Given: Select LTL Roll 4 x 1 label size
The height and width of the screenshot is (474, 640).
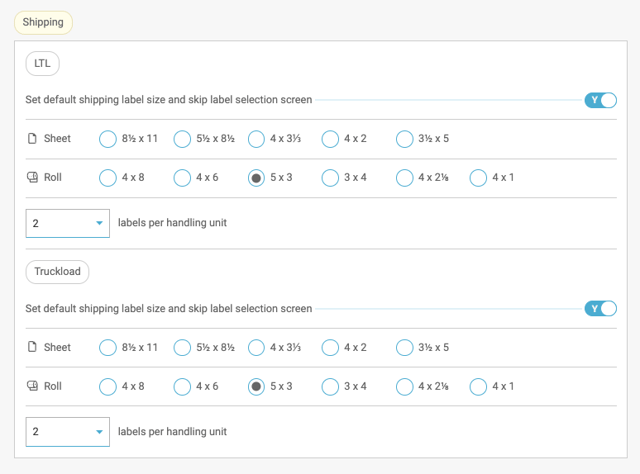Looking at the screenshot, I should 478,178.
